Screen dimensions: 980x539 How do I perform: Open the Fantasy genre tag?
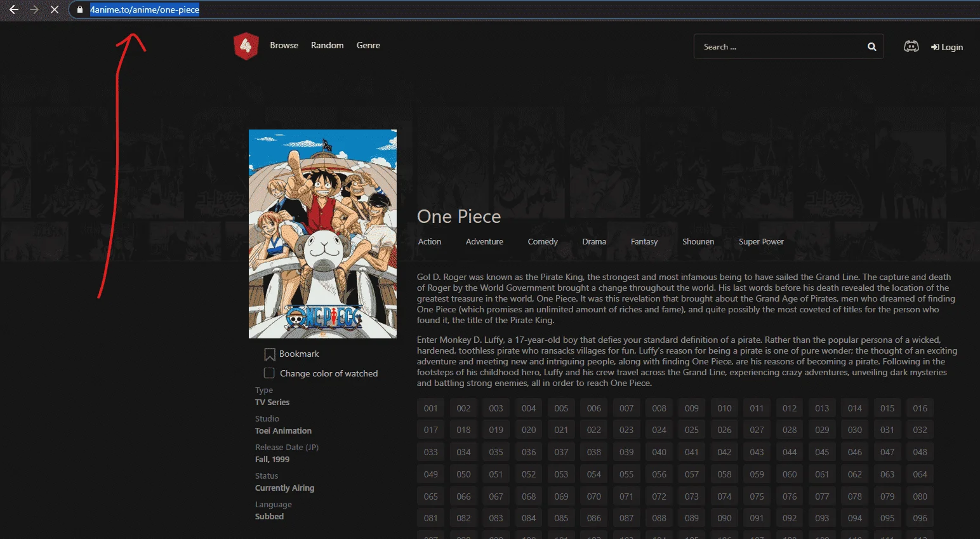[644, 241]
